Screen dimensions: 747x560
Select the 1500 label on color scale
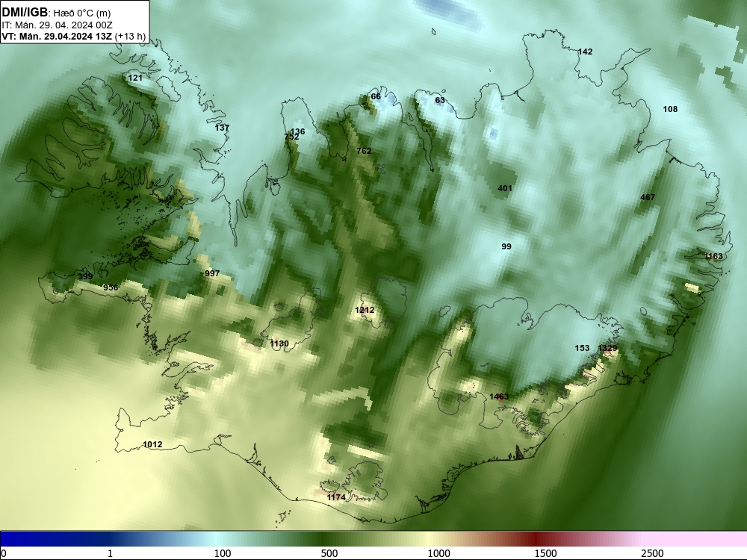545,553
